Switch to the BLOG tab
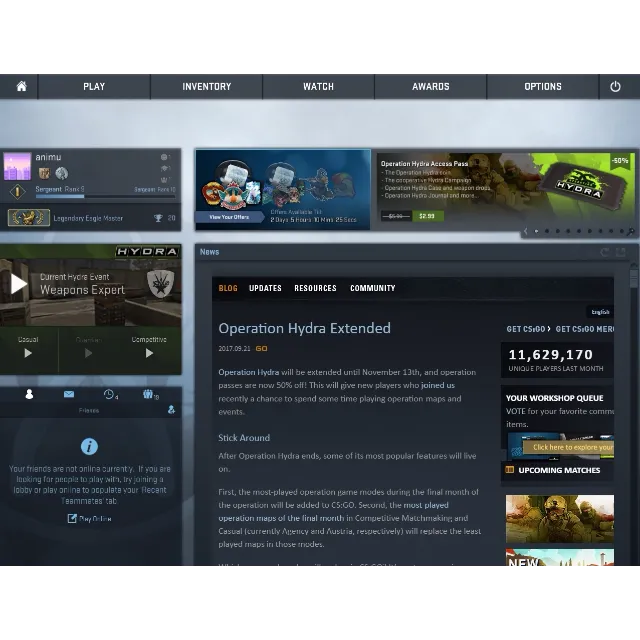The image size is (640, 640). point(228,288)
